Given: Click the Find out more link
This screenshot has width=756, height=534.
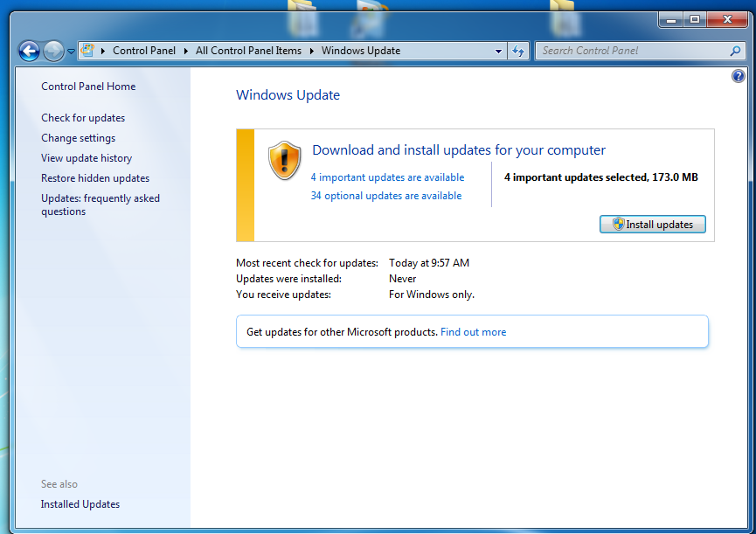Looking at the screenshot, I should (x=473, y=332).
